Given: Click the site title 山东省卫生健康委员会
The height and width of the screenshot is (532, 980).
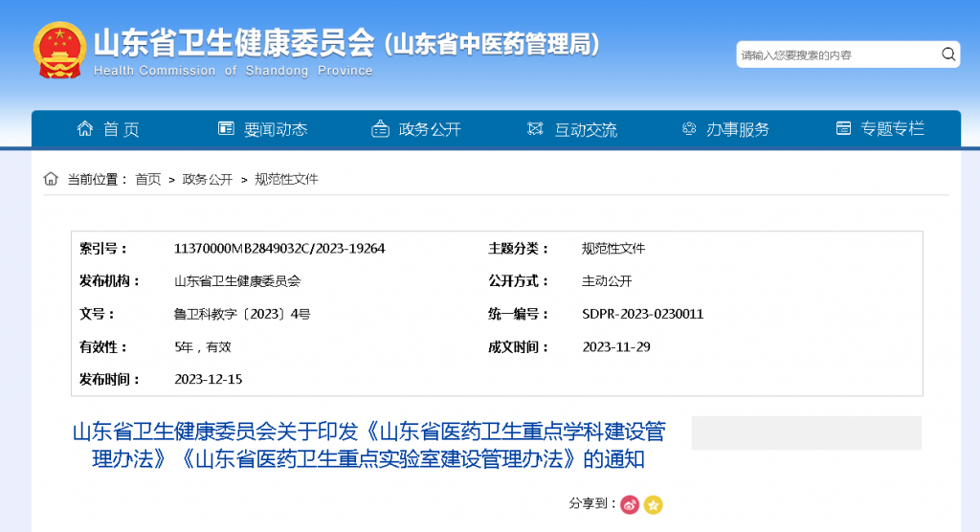Looking at the screenshot, I should tap(234, 42).
